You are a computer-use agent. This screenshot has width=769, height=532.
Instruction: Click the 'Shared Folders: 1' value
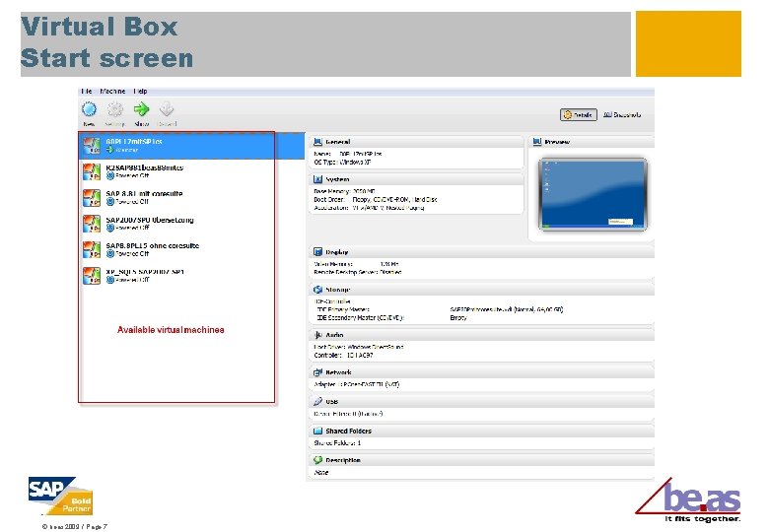click(x=337, y=443)
